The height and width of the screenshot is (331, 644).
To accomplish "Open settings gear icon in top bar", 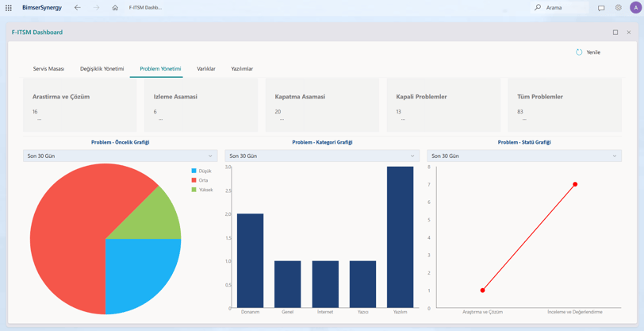I will [x=618, y=7].
